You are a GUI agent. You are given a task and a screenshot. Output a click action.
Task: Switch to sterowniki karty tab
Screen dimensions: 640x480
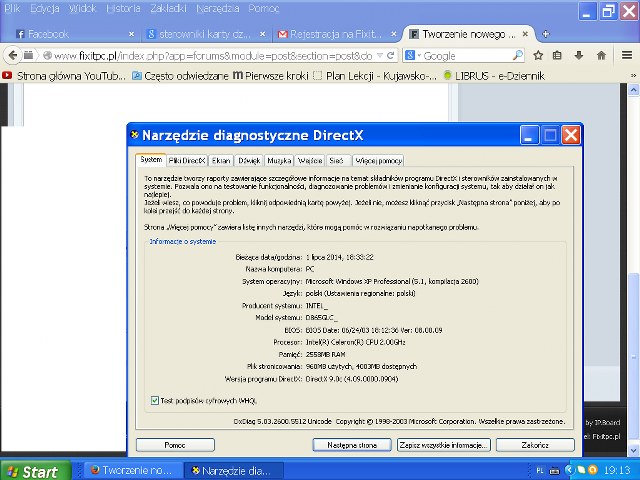click(206, 34)
